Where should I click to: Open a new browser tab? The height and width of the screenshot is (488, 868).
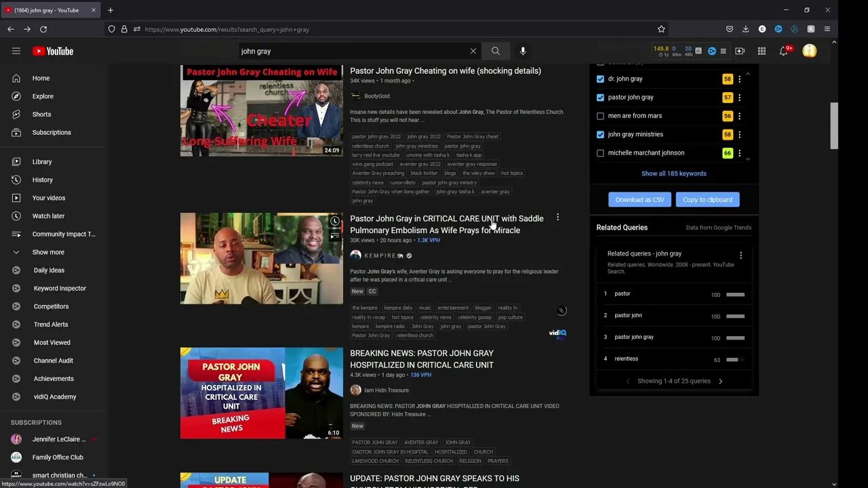click(x=111, y=10)
